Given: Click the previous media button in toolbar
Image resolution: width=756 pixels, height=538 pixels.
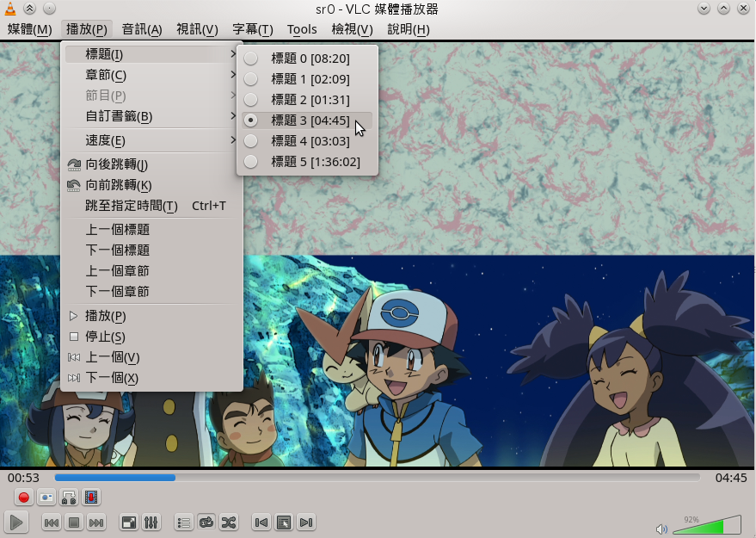Looking at the screenshot, I should point(52,523).
